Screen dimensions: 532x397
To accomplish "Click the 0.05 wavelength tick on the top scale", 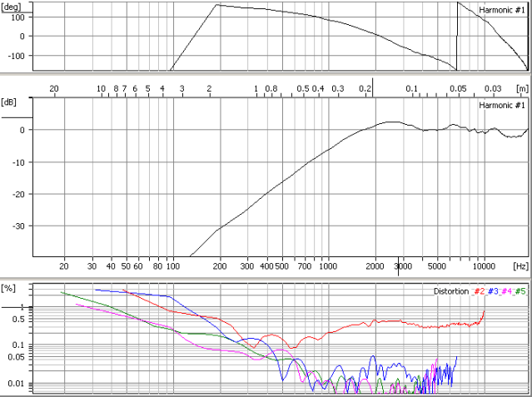I will [x=458, y=87].
